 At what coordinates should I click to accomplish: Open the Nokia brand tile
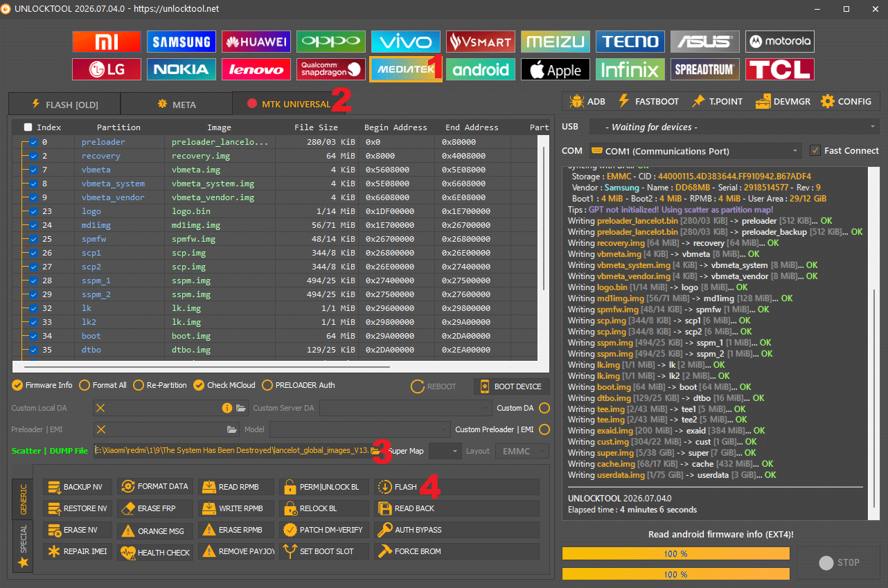pyautogui.click(x=181, y=69)
